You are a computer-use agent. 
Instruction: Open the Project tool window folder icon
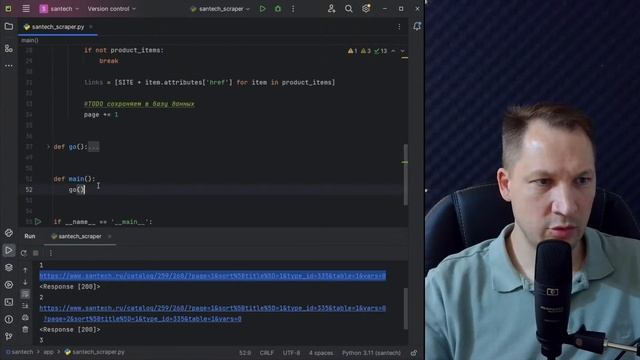tap(9, 27)
